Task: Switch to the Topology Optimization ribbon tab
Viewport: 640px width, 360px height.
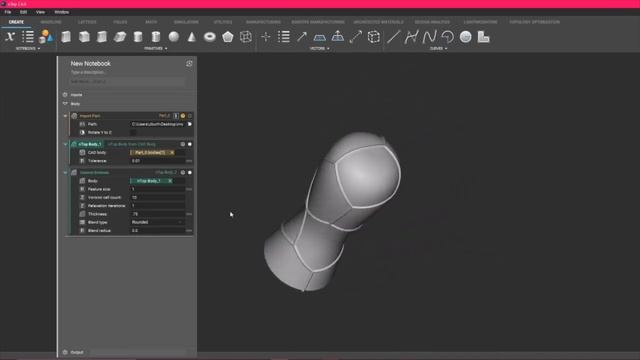Action: pyautogui.click(x=534, y=22)
